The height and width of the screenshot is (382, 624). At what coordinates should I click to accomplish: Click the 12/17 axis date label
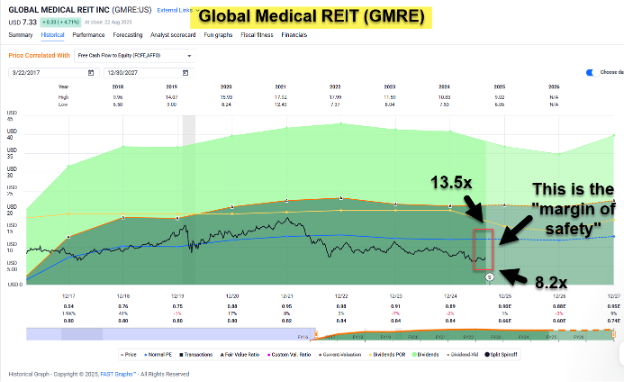[x=68, y=296]
